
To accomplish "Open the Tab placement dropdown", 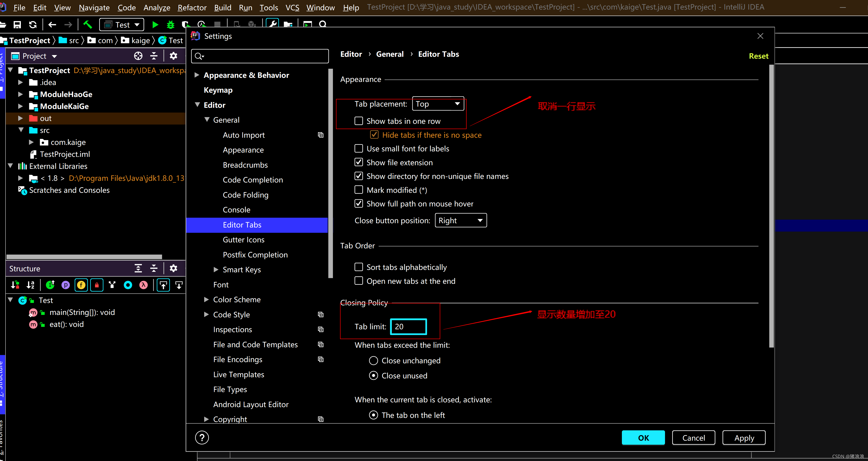I will 438,104.
